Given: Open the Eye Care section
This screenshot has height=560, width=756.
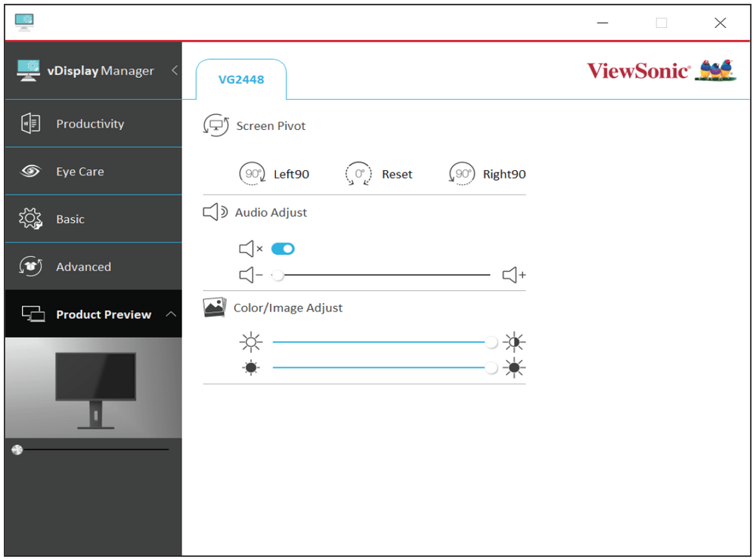Looking at the screenshot, I should tap(94, 172).
